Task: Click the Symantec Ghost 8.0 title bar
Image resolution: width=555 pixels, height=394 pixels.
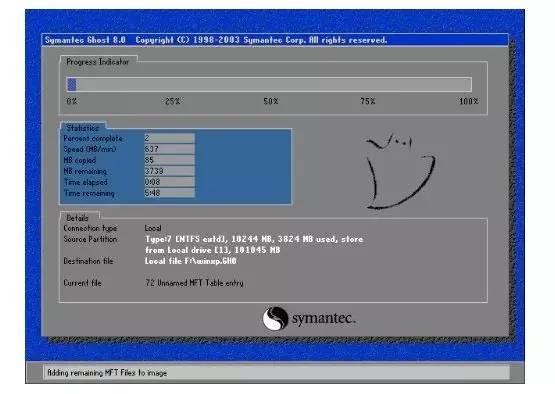Action: point(275,40)
